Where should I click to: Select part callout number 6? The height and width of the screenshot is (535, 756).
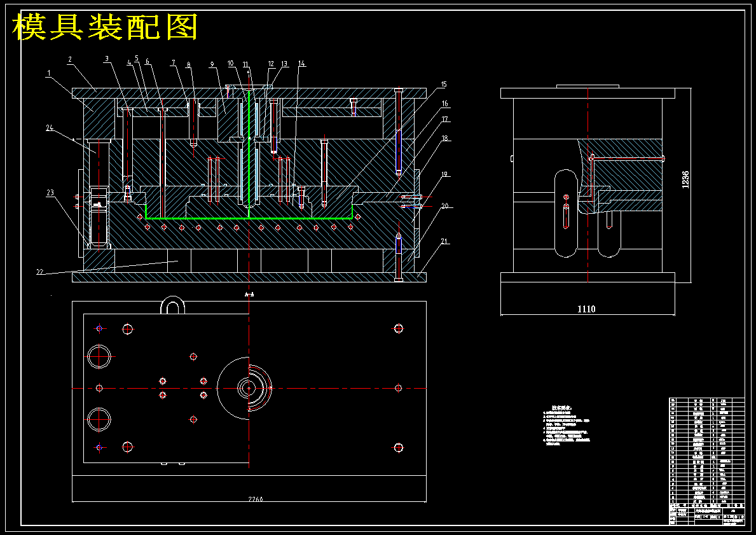coord(148,61)
